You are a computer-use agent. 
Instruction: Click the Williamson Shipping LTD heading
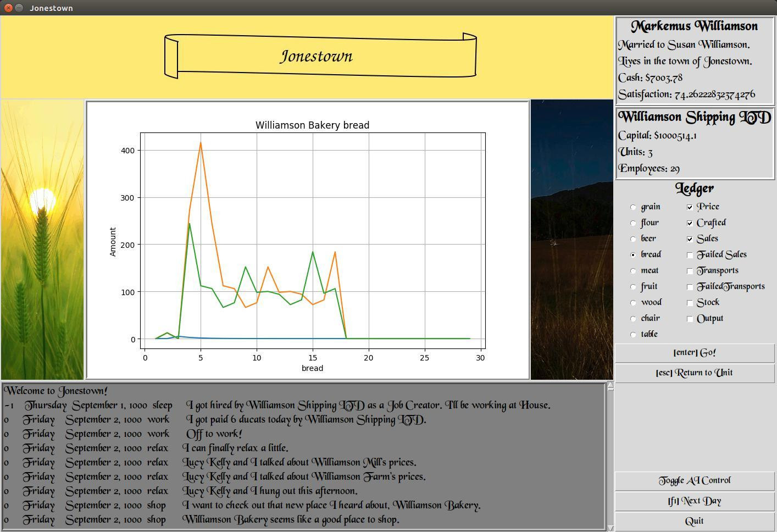click(695, 117)
